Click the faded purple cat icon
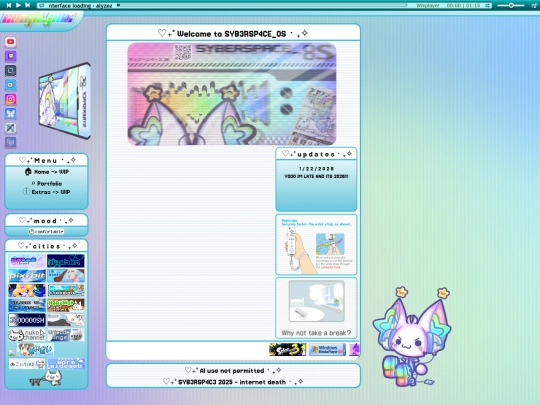Viewport: 540px width, 405px height. pyautogui.click(x=11, y=142)
